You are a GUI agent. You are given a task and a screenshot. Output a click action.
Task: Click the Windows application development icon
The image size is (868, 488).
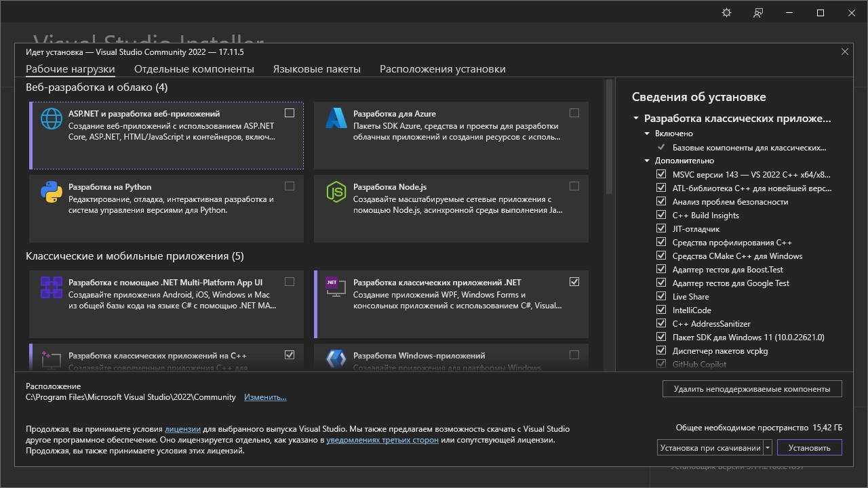pos(336,359)
